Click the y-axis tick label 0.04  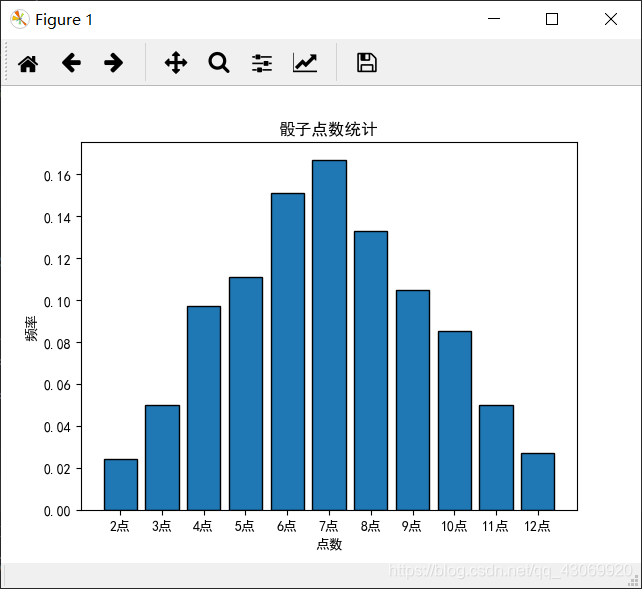(x=57, y=428)
